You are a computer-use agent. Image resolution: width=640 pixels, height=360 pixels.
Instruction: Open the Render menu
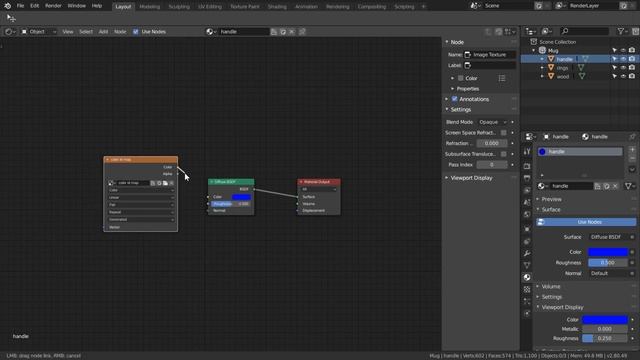point(53,6)
